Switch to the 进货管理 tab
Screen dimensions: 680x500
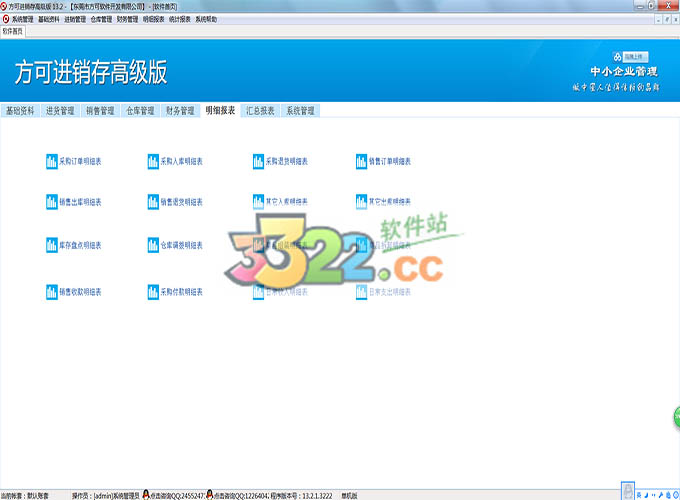[60, 111]
